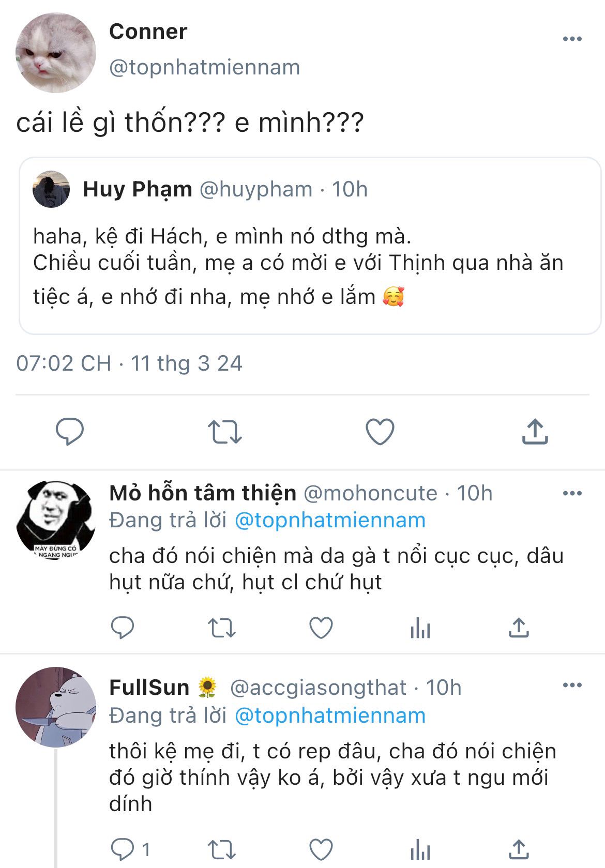Retweet Mỏ hỗn tâm thiện's comment
The width and height of the screenshot is (605, 868).
click(x=221, y=628)
